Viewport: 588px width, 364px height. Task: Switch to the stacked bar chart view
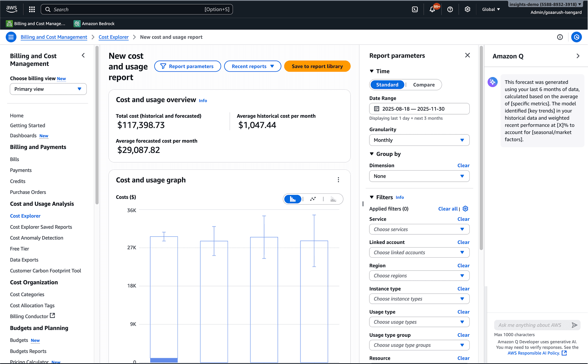coord(333,199)
